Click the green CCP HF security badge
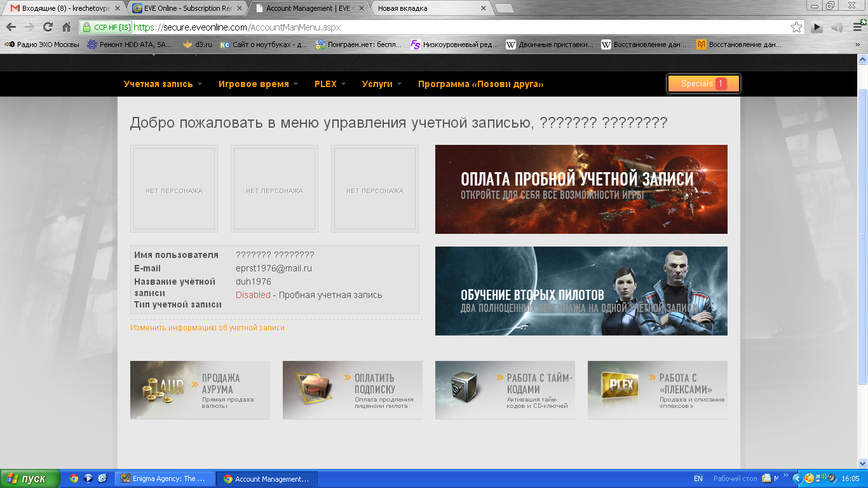The width and height of the screenshot is (868, 488). pos(106,27)
